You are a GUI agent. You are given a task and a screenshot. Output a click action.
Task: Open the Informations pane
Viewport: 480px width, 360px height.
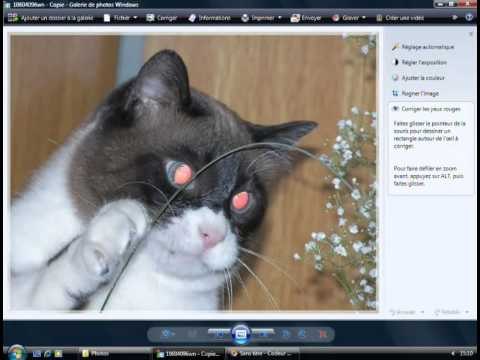[210, 18]
